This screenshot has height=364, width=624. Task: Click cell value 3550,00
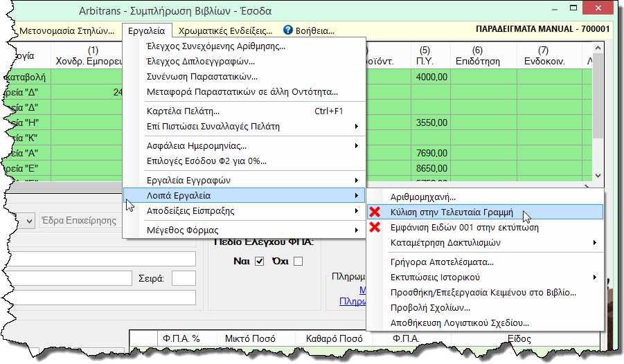pos(431,122)
